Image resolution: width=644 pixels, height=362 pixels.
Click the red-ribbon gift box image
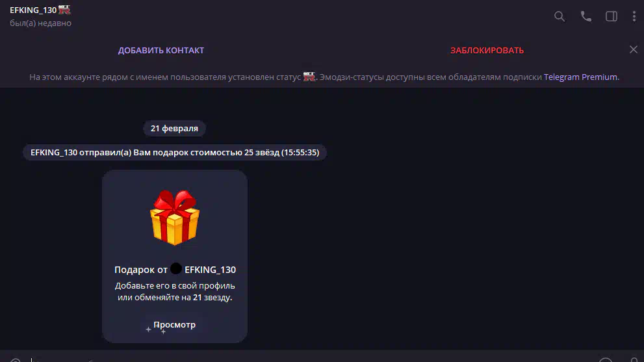pyautogui.click(x=175, y=218)
